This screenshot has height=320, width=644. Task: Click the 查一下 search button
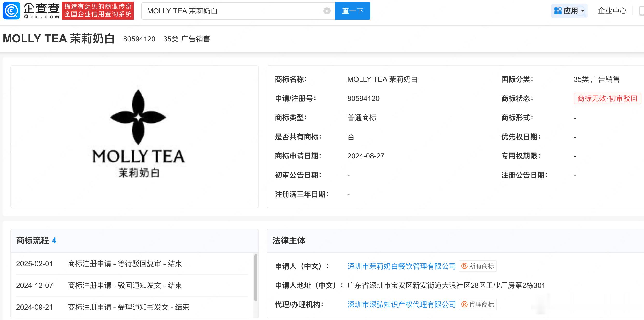[x=353, y=11]
